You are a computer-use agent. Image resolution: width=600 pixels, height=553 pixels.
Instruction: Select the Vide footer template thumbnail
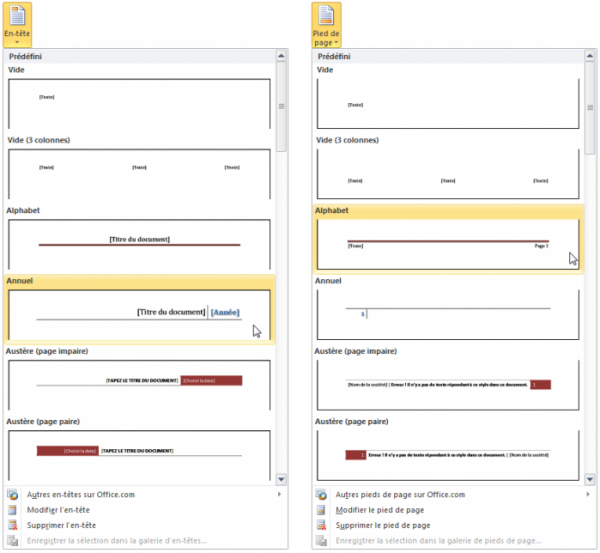448,104
